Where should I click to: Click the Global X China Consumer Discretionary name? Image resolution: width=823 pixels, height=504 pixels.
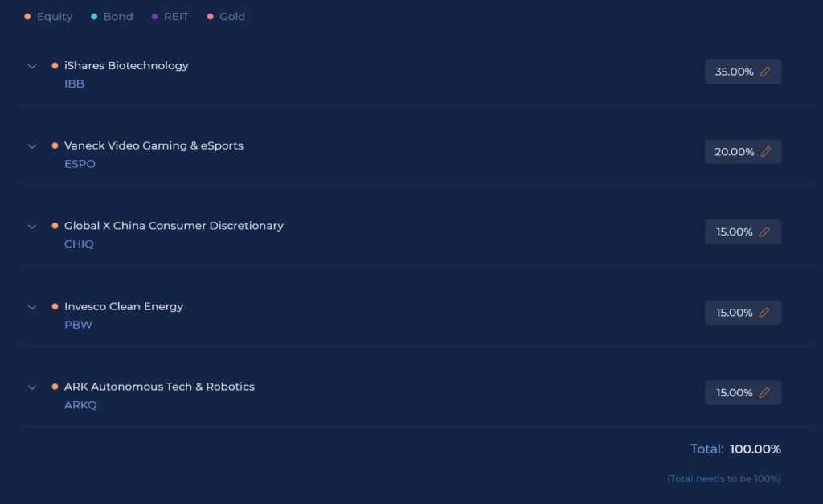(x=174, y=226)
